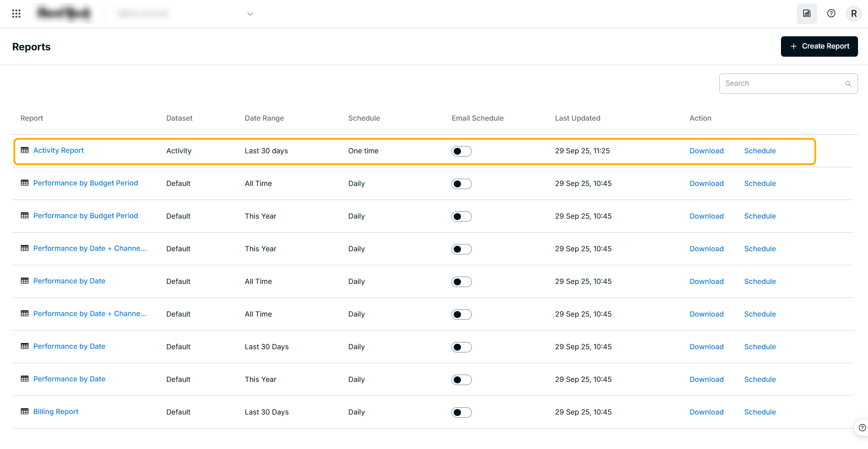Schedule the Activity Report
Image resolution: width=868 pixels, height=449 pixels.
coord(760,151)
